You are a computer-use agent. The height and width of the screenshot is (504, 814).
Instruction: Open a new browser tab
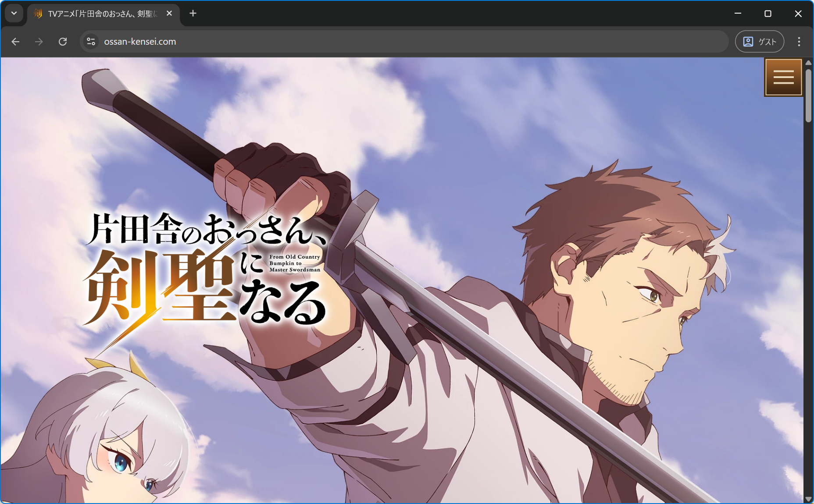tap(193, 14)
